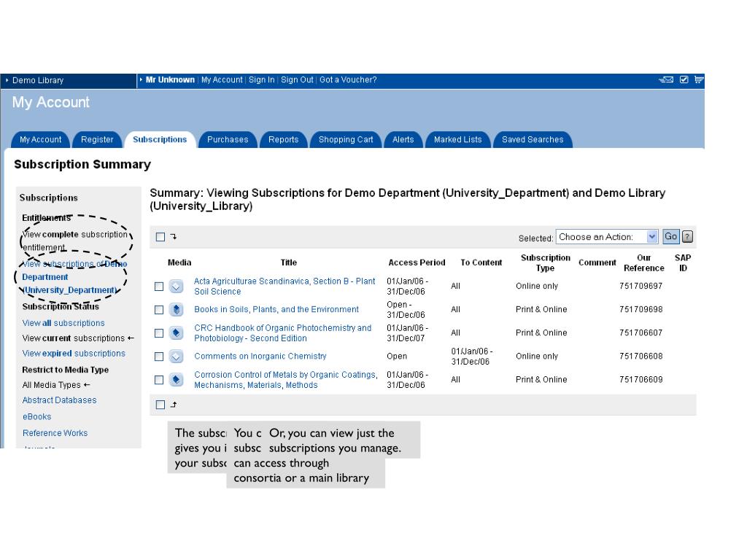Click reference number 751706607
Viewport: 747px width, 560px height.
(640, 332)
